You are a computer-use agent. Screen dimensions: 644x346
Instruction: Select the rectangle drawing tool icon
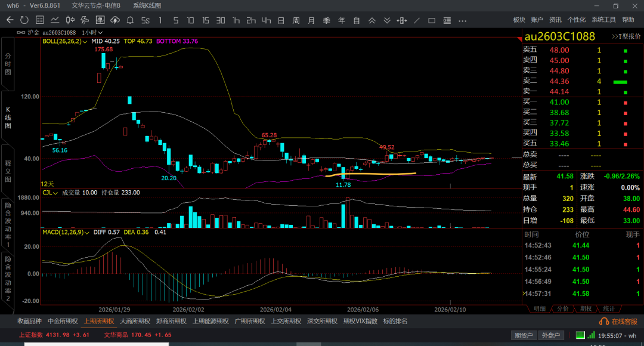[432, 20]
